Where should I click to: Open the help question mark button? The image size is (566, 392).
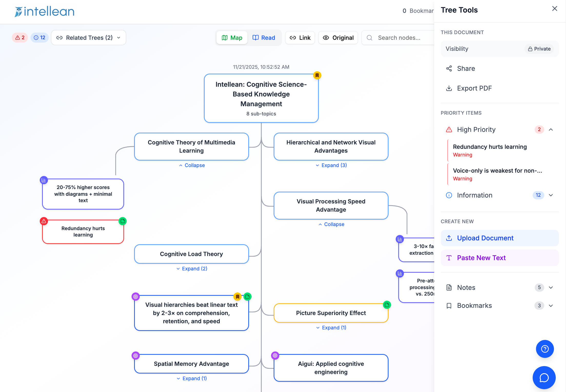click(545, 349)
